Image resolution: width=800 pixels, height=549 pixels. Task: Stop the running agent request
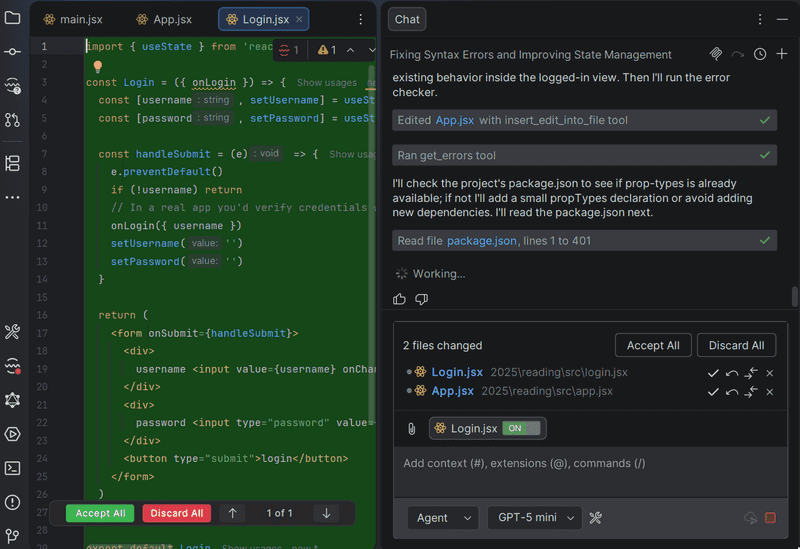pyautogui.click(x=770, y=518)
